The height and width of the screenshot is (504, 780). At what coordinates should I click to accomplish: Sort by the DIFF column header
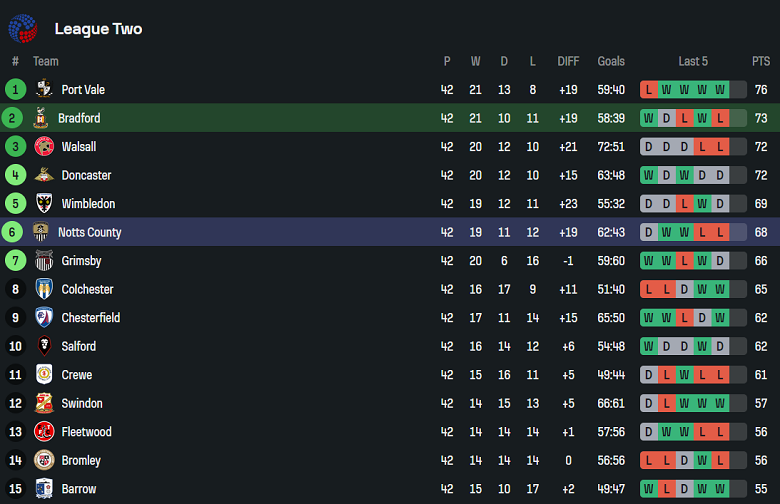click(568, 61)
